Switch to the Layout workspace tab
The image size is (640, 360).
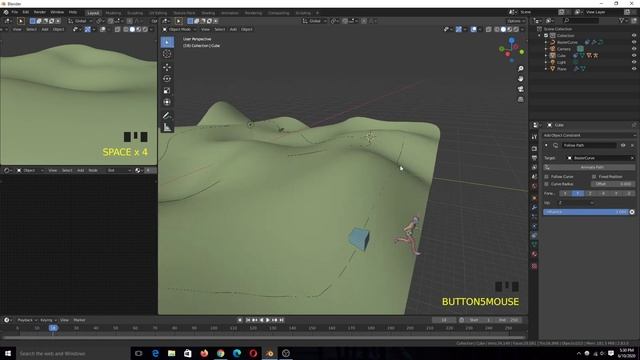(93, 13)
